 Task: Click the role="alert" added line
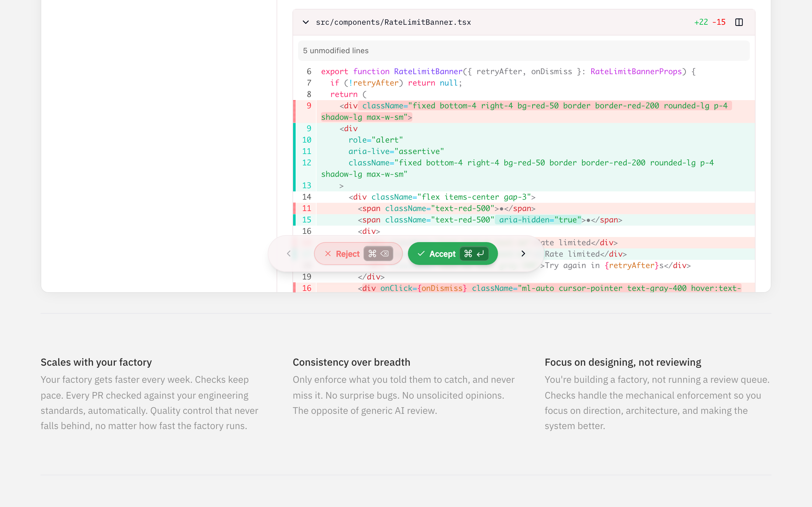click(376, 140)
